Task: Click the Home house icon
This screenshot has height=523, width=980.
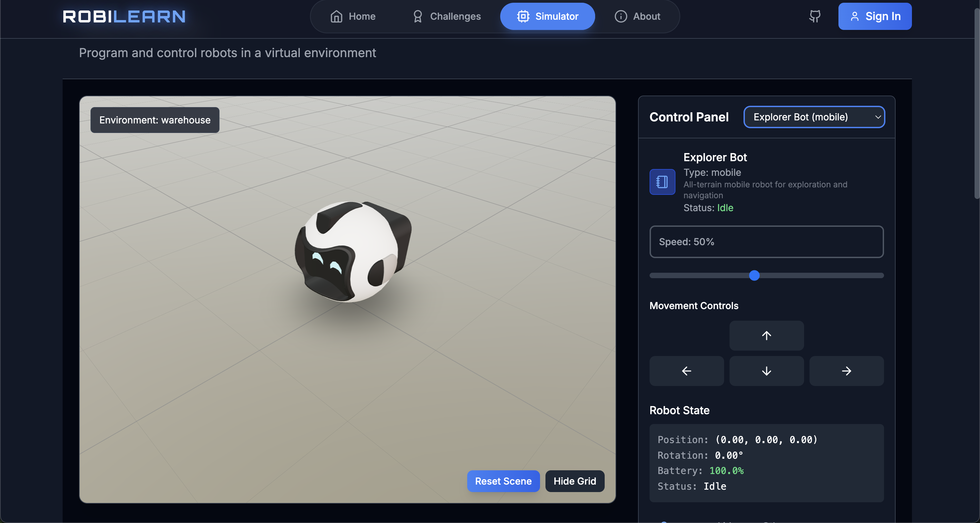Action: 336,16
